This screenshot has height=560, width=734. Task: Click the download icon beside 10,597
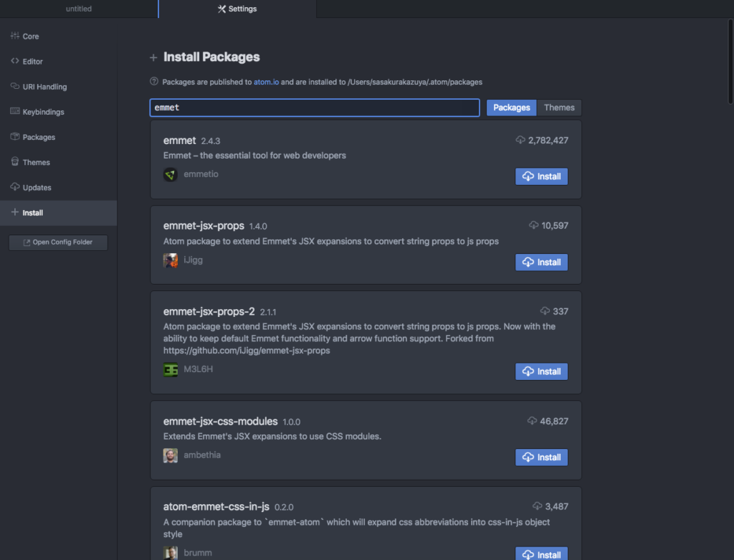[x=533, y=225]
